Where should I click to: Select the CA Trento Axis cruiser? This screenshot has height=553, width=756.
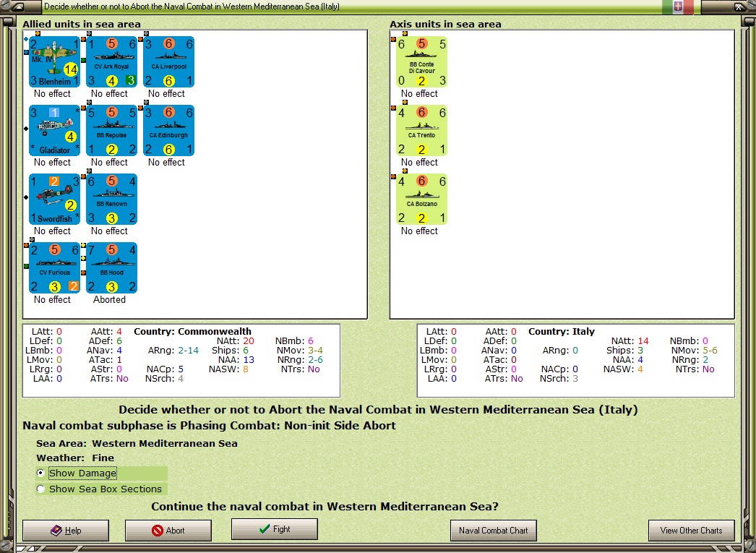click(x=422, y=131)
